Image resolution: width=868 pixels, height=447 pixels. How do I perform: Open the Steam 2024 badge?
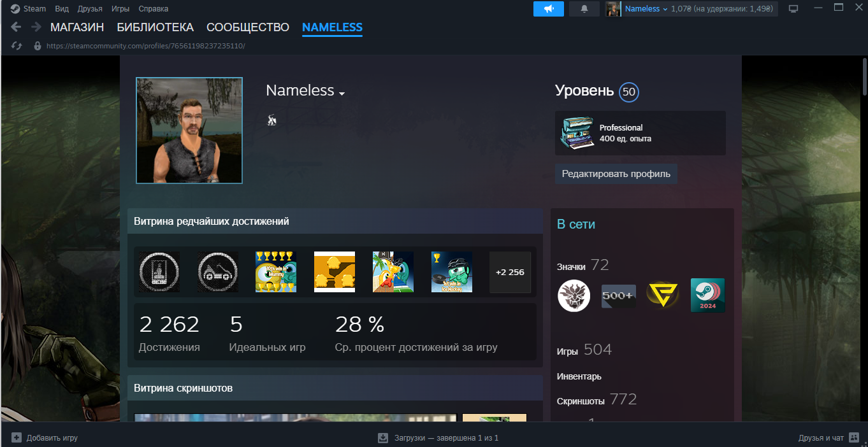point(707,295)
